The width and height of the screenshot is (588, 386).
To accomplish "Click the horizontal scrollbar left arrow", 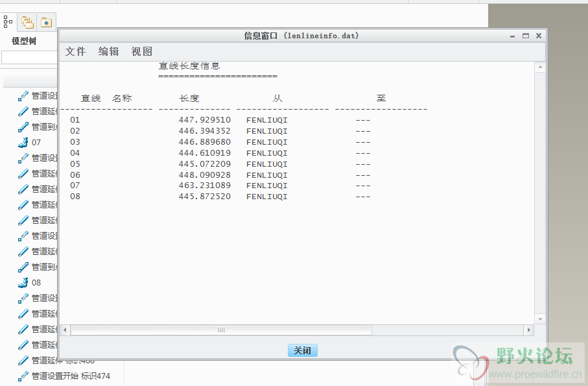I will 65,330.
